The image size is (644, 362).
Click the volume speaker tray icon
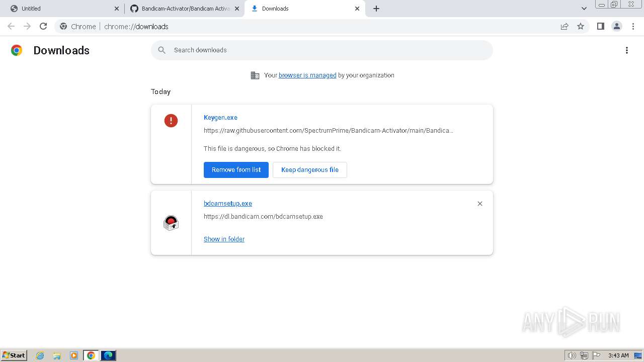coord(572,355)
